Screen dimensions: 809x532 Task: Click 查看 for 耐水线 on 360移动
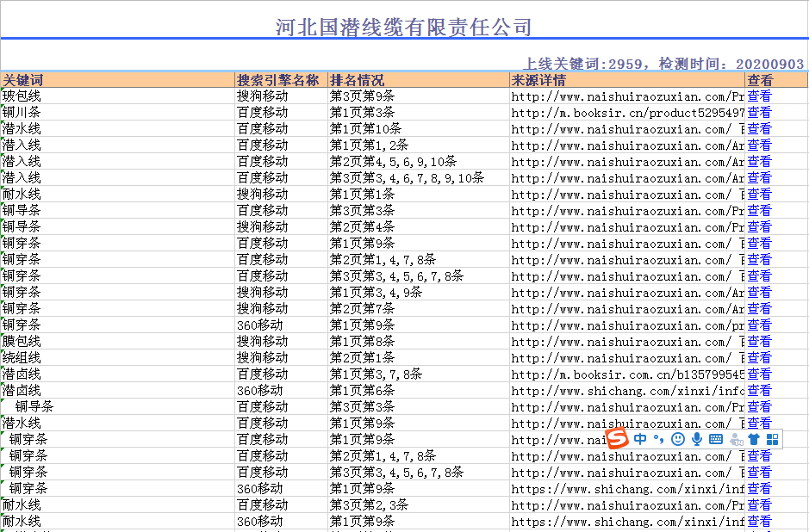point(759,521)
